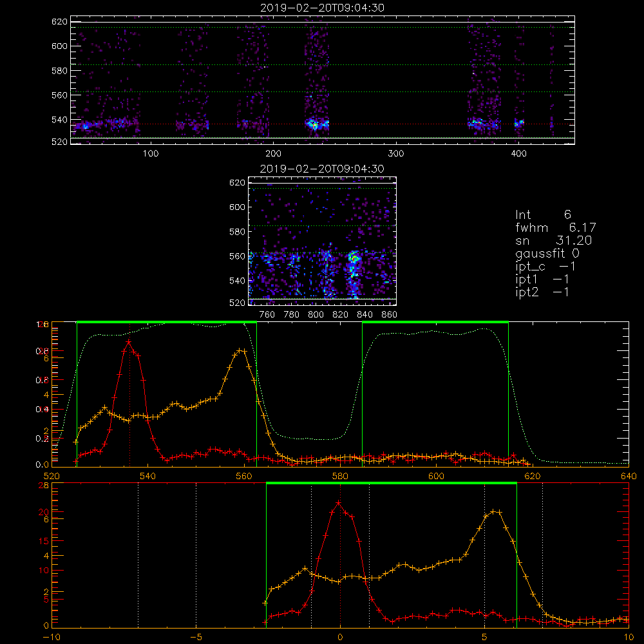Click x-axis label 520 of upper profile plot
The width and height of the screenshot is (644, 644).
point(52,476)
